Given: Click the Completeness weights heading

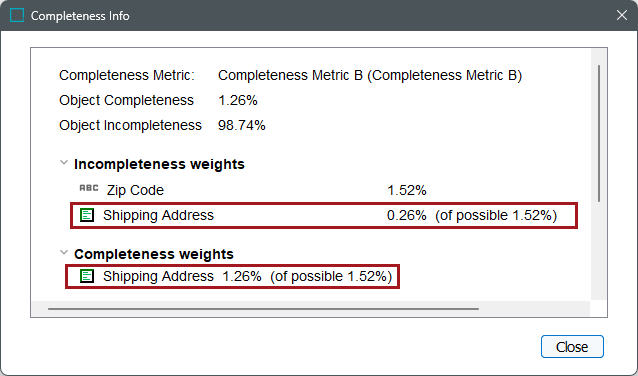Looking at the screenshot, I should pyautogui.click(x=154, y=254).
